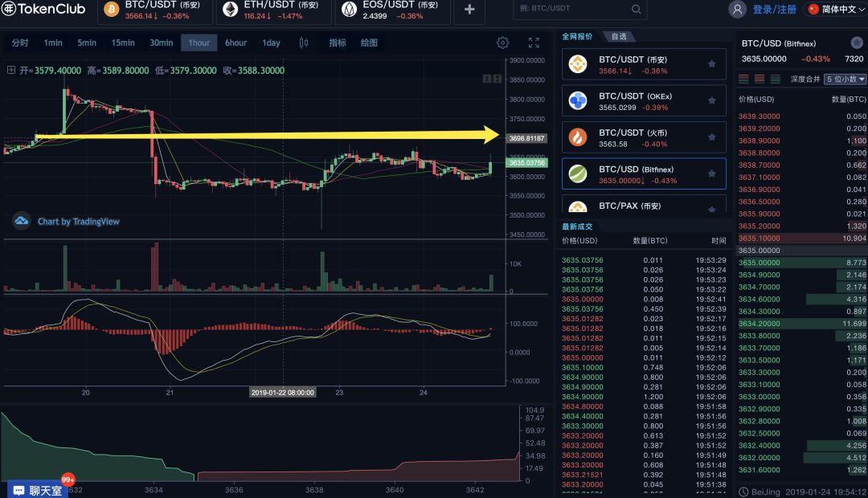Viewport: 868px width, 498px height.
Task: Click the EOS icon in the top ticker
Action: [350, 10]
